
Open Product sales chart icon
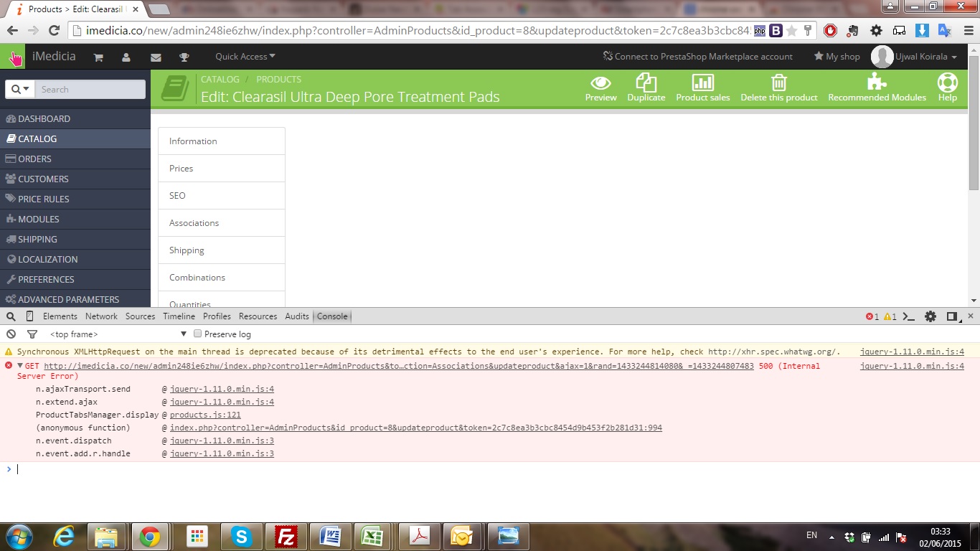(702, 82)
